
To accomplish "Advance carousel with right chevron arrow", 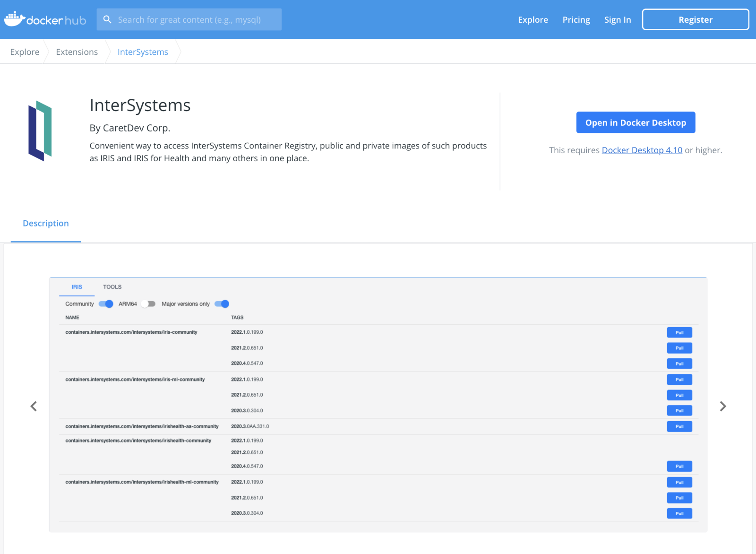I will (x=722, y=407).
